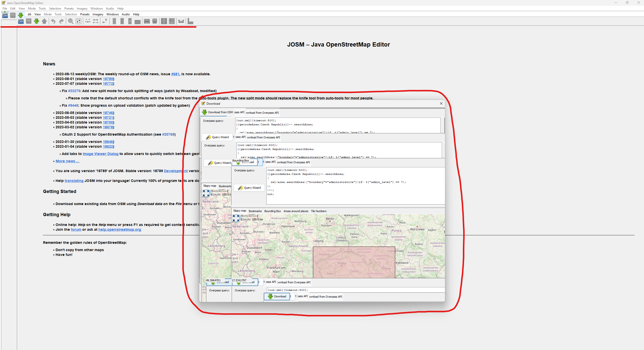The width and height of the screenshot is (644, 350).
Task: Open the Development version link
Action: [176, 171]
